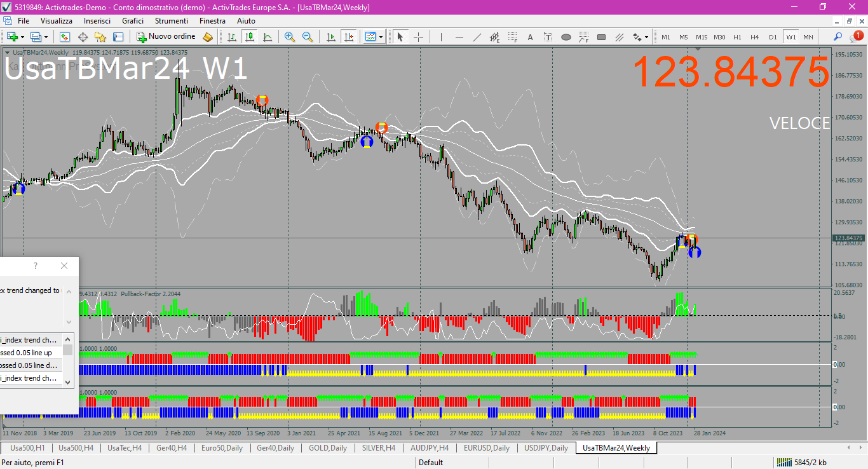Open the Finestra menu
The image size is (868, 469).
[x=212, y=21]
